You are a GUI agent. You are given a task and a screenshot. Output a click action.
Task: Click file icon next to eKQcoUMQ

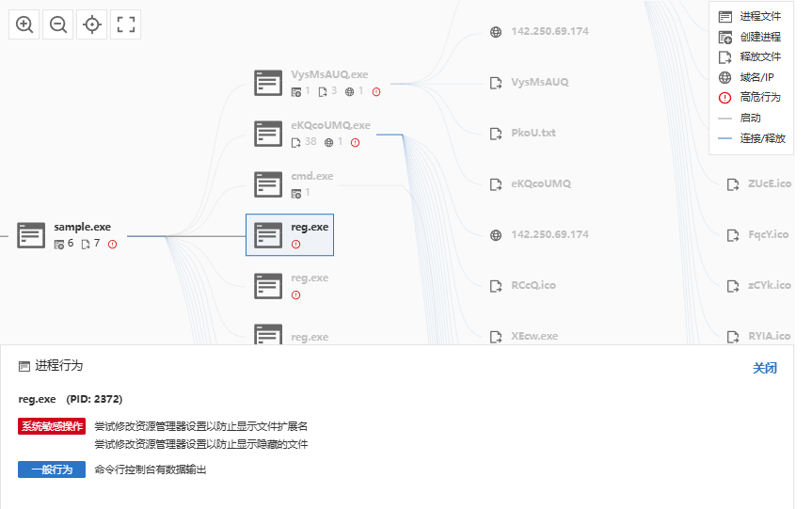coord(496,184)
